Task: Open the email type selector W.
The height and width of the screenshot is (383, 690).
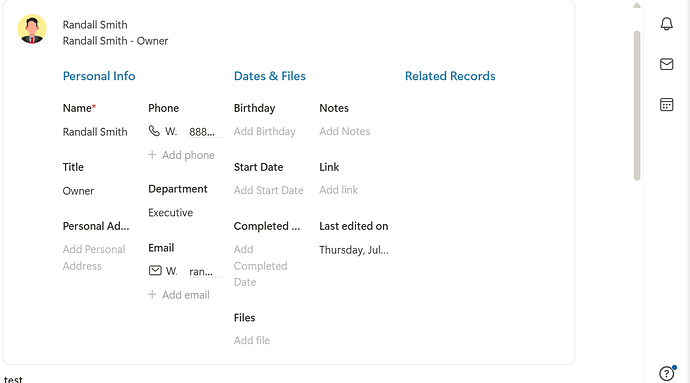Action: pyautogui.click(x=172, y=271)
